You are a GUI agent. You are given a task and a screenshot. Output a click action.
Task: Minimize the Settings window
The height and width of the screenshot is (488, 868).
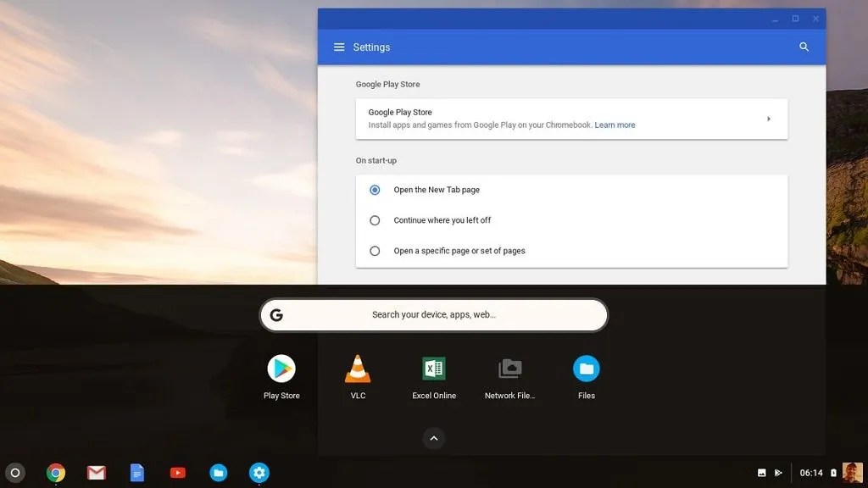point(775,19)
